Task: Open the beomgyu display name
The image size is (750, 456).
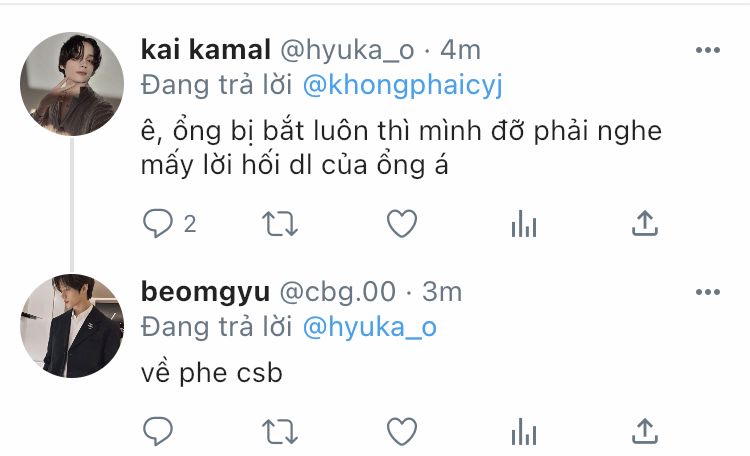Action: coord(205,292)
